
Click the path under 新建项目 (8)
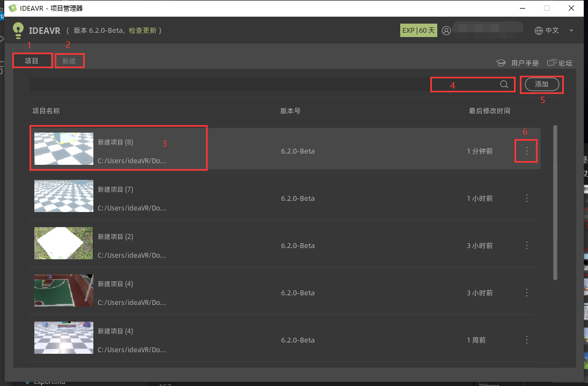coord(132,161)
